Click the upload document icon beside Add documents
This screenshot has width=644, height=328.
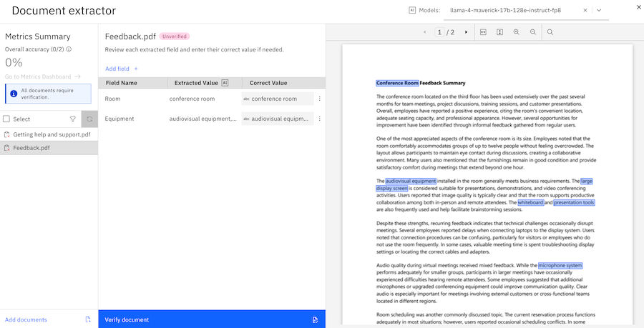pyautogui.click(x=88, y=319)
